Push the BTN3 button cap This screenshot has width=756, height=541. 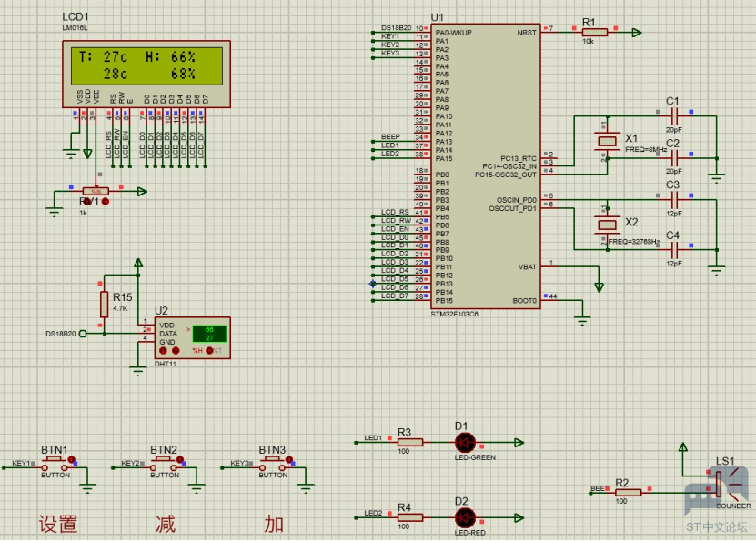[x=272, y=459]
